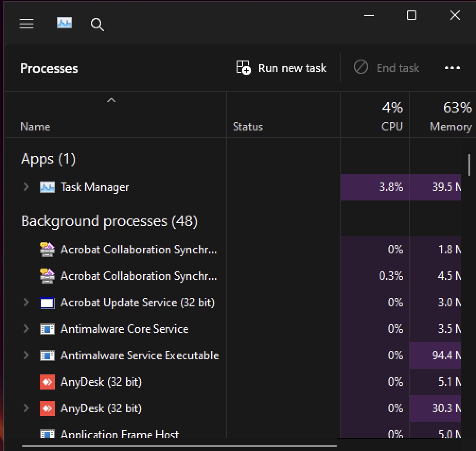
Task: Click the three-dot more options button
Action: pyautogui.click(x=452, y=68)
